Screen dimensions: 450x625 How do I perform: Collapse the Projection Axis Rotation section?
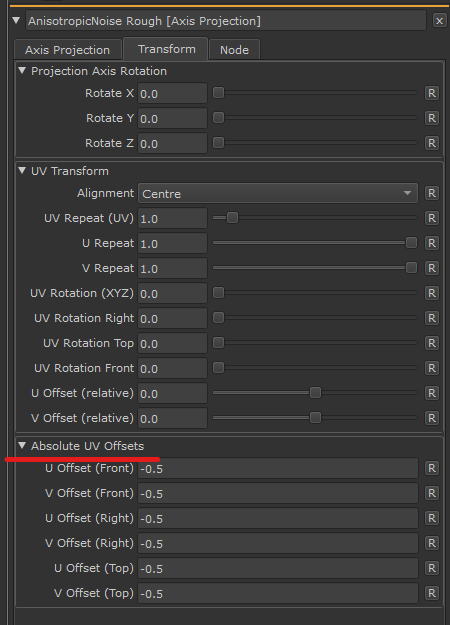[22, 71]
